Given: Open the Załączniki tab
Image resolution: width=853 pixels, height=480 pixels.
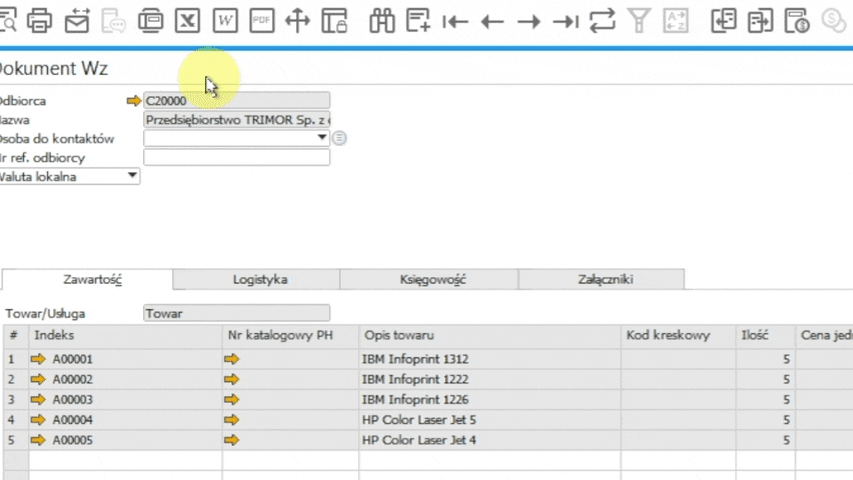Looking at the screenshot, I should point(602,279).
